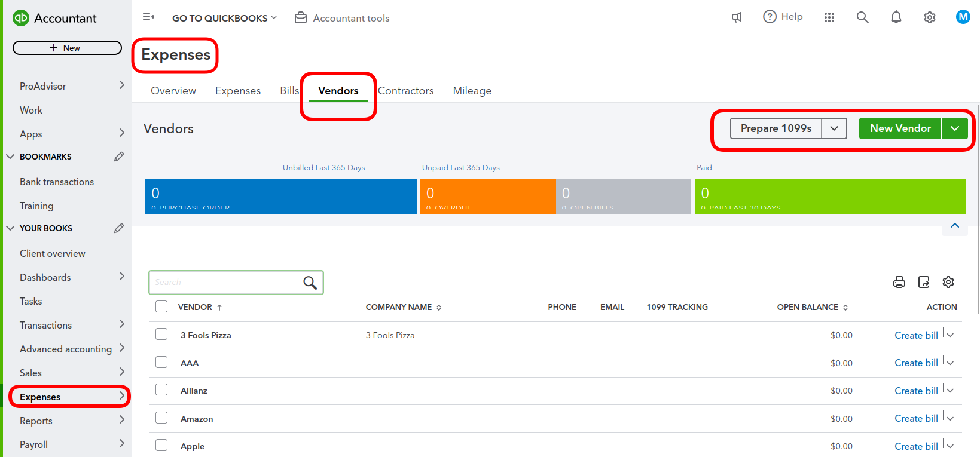Tick the Apple vendor checkbox

click(161, 445)
